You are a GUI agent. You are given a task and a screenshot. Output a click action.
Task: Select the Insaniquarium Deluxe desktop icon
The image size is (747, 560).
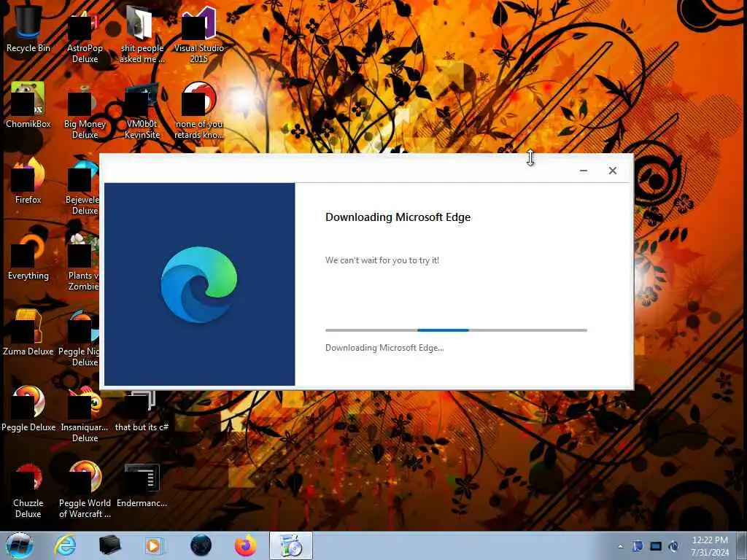click(85, 414)
